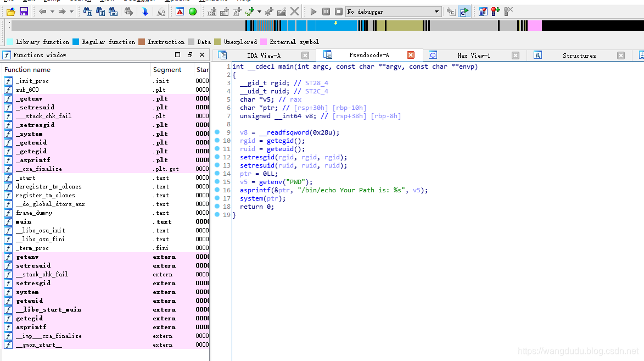Toggle breakpoint dot on line 17
The width and height of the screenshot is (644, 361).
click(217, 198)
